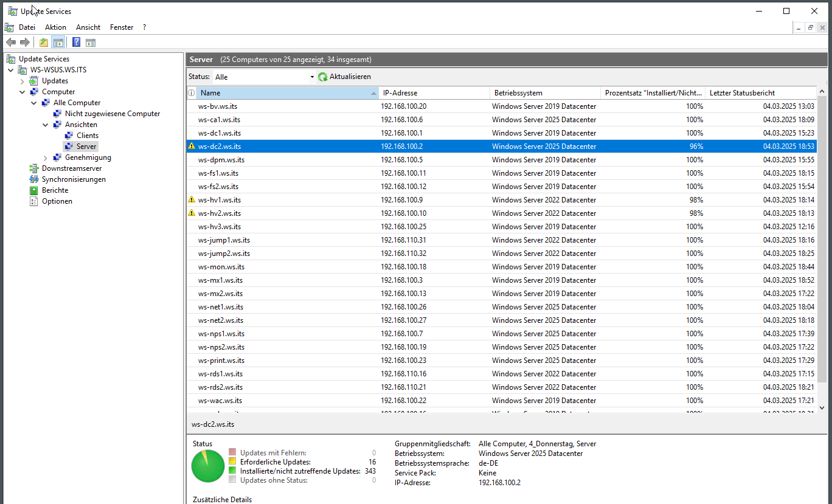Click the green Aktualisieren refresh icon
This screenshot has height=504, width=832.
coord(323,77)
